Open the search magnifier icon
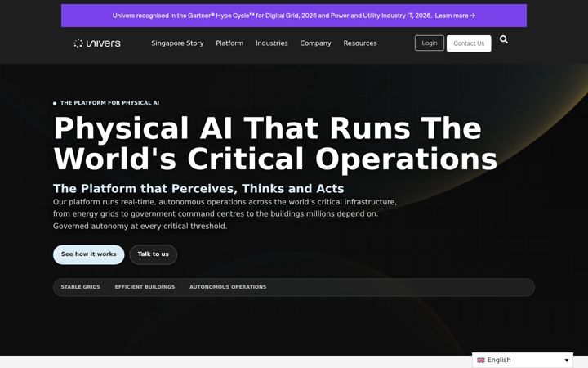 504,39
